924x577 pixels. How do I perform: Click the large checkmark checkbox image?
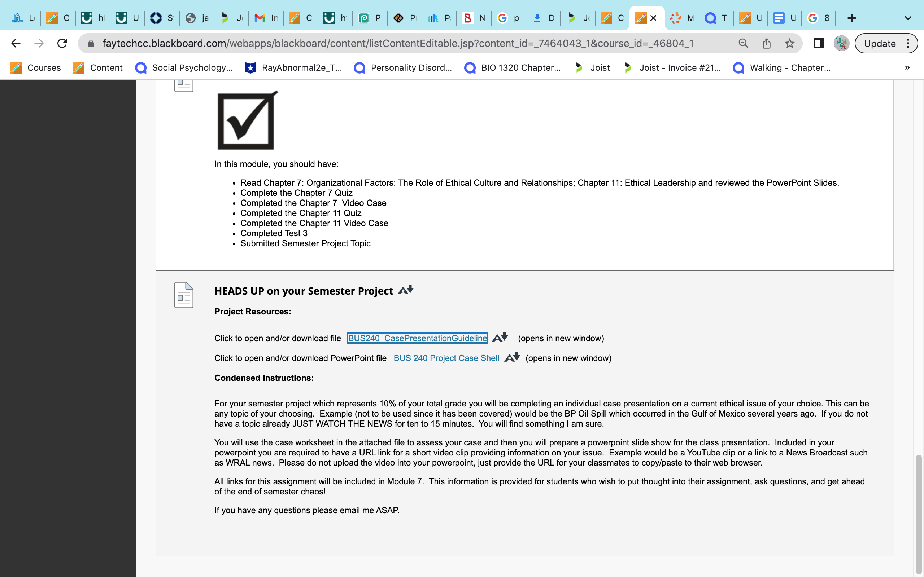[247, 120]
